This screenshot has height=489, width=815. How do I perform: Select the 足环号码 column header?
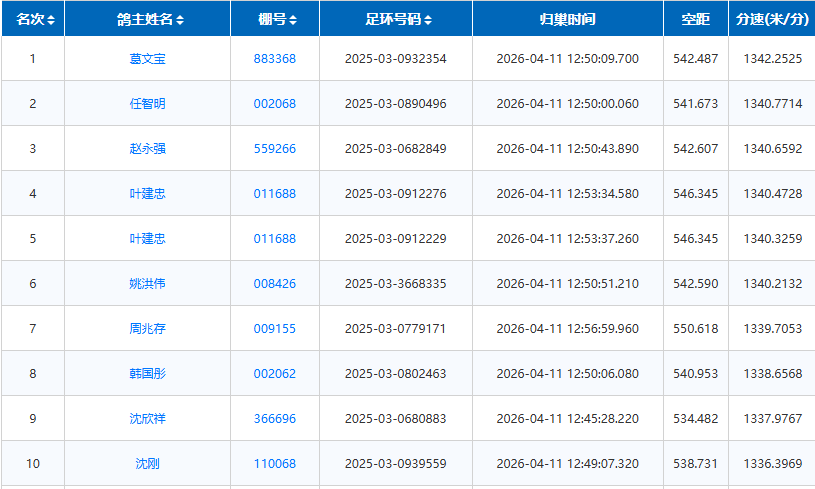tap(395, 19)
